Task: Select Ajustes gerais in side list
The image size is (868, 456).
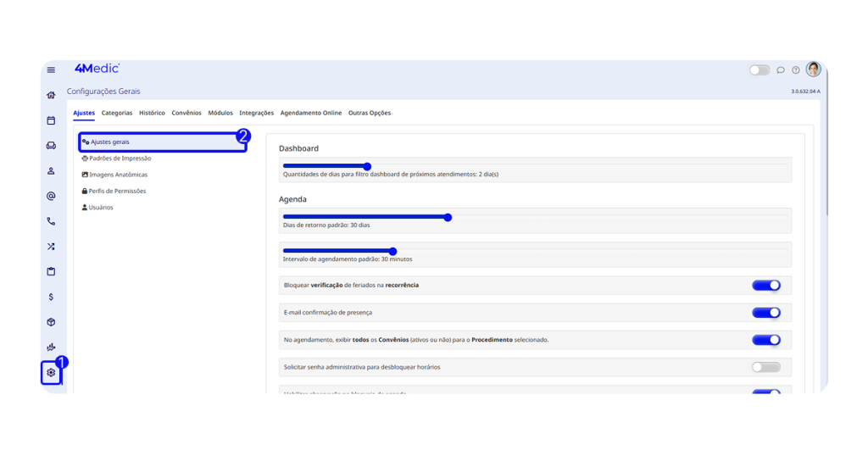Action: (163, 142)
